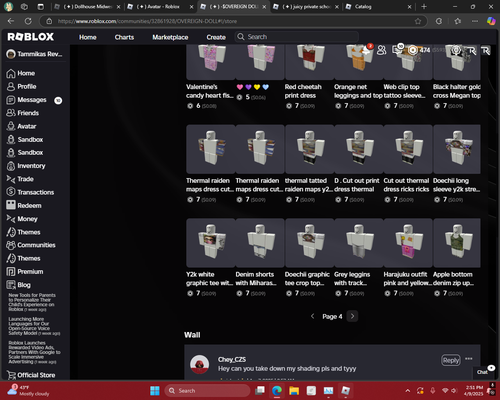Viewport: 500px width, 400px height.
Task: Open the Avatar sidebar icon
Action: (x=11, y=126)
